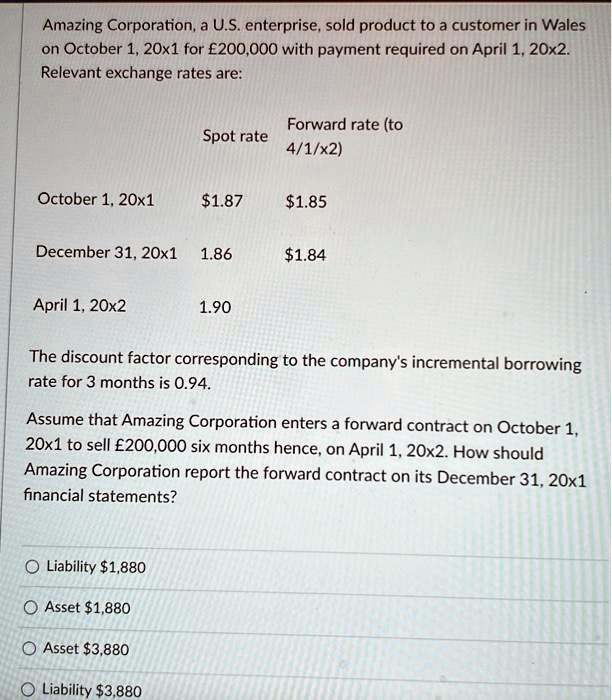Click the 1.86 spot rate value
The height and width of the screenshot is (700, 612).
tap(216, 254)
